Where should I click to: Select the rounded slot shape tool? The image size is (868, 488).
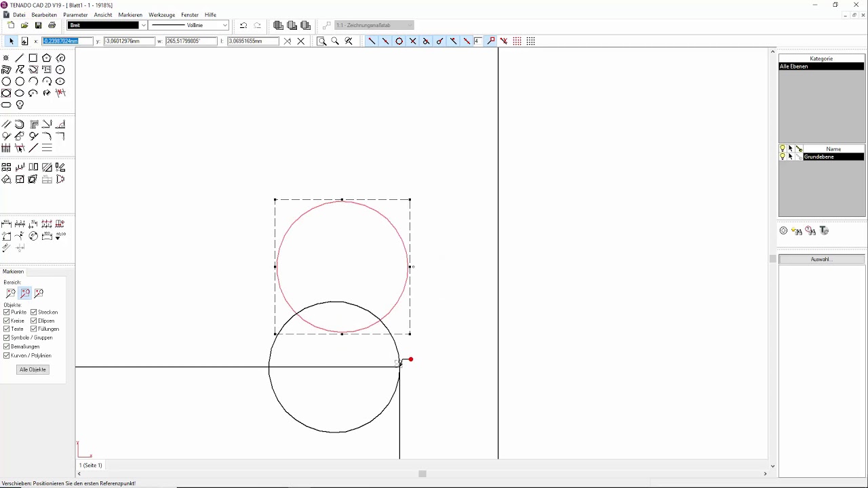pyautogui.click(x=6, y=105)
